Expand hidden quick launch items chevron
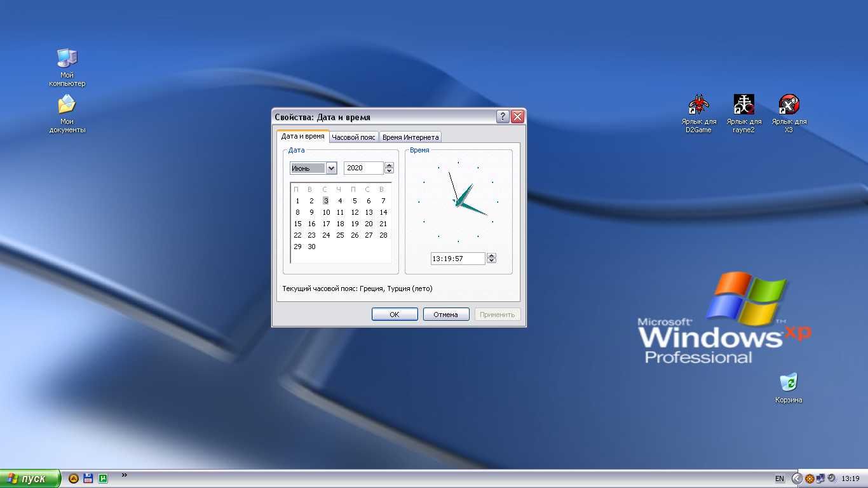 pos(124,475)
